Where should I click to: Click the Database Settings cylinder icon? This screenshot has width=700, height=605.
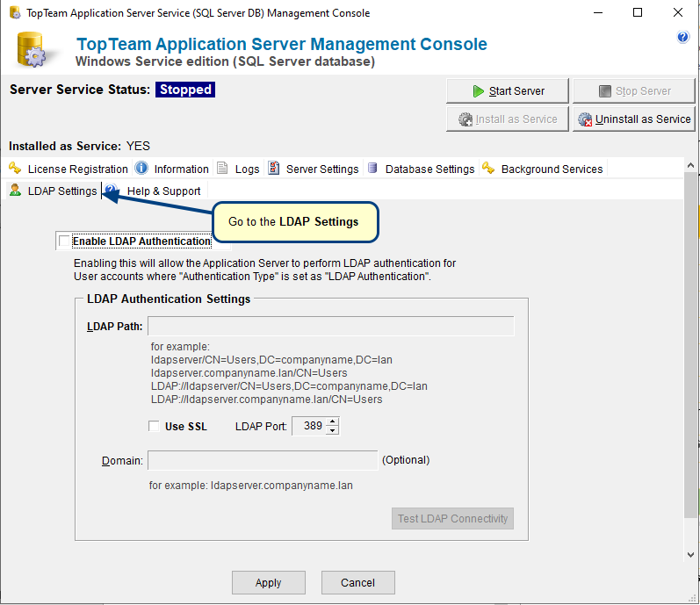pyautogui.click(x=372, y=169)
